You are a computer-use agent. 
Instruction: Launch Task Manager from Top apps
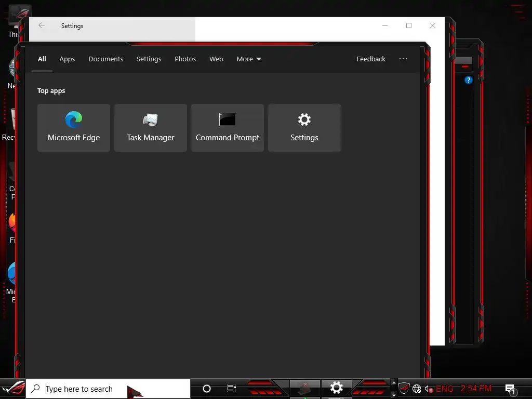click(151, 128)
